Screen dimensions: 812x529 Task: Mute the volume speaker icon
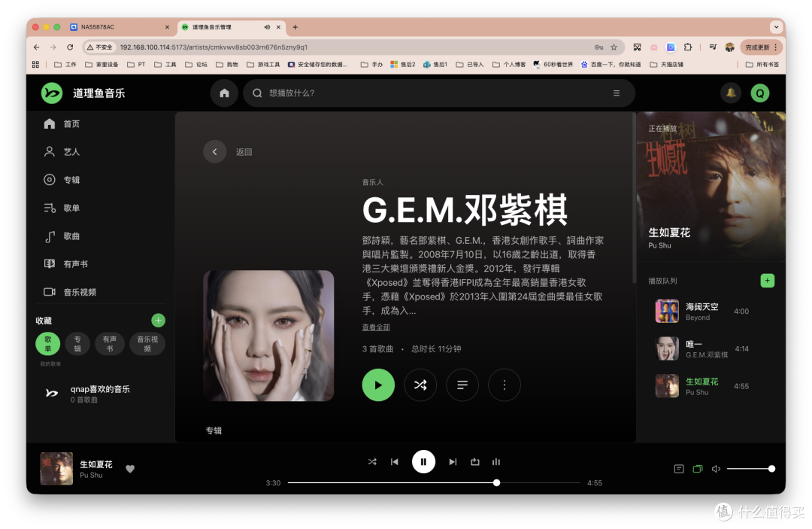tap(717, 469)
